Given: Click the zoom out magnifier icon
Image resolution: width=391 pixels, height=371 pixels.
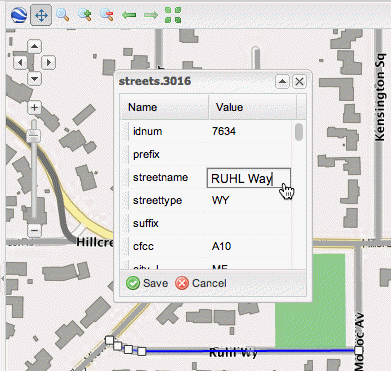Looking at the screenshot, I should tap(107, 15).
